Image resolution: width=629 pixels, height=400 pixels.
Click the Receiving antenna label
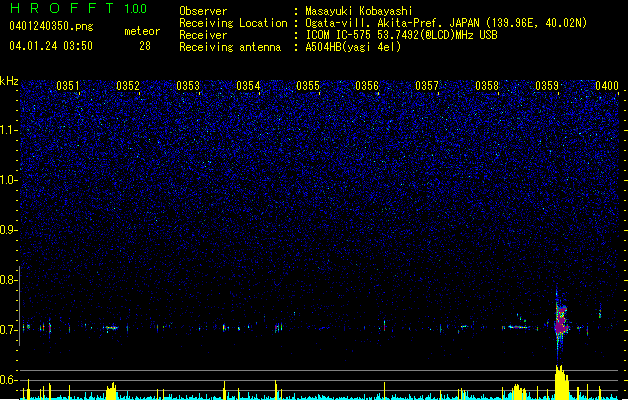pos(230,47)
